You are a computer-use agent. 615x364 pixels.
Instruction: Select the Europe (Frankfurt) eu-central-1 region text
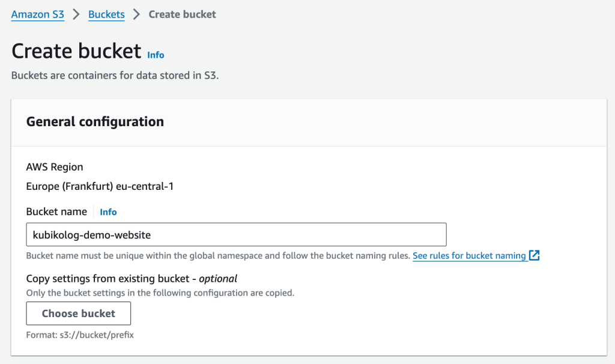tap(100, 186)
